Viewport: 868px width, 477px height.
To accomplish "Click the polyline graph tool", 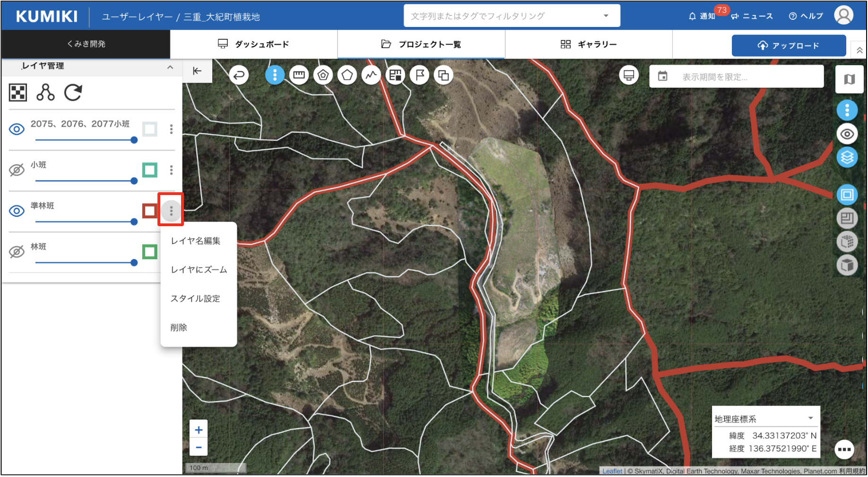I will coord(372,75).
